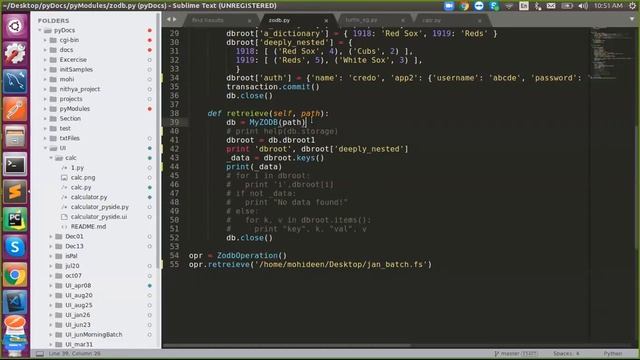Open README.md in the sidebar
The image size is (640, 360).
[x=88, y=226]
